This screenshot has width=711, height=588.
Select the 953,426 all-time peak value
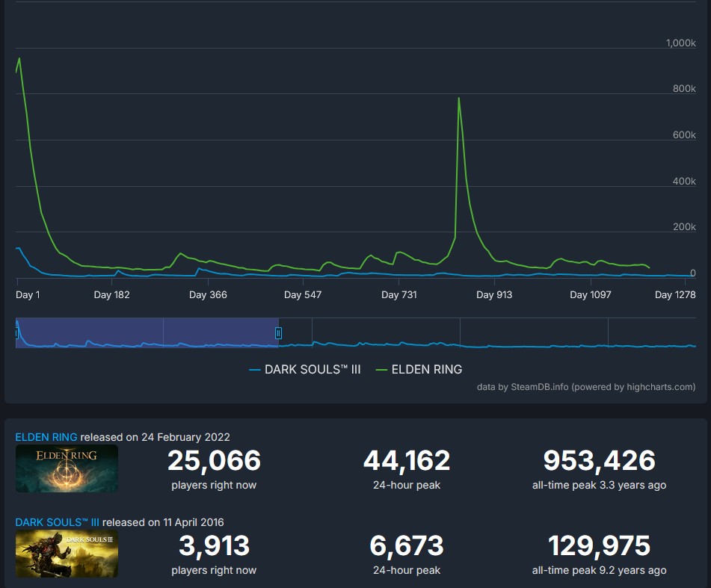click(x=600, y=460)
